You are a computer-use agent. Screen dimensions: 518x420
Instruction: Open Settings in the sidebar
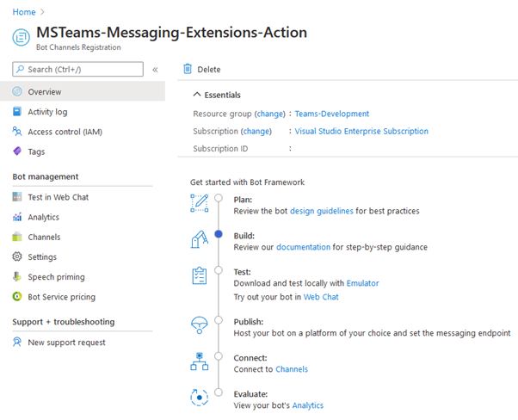(42, 257)
